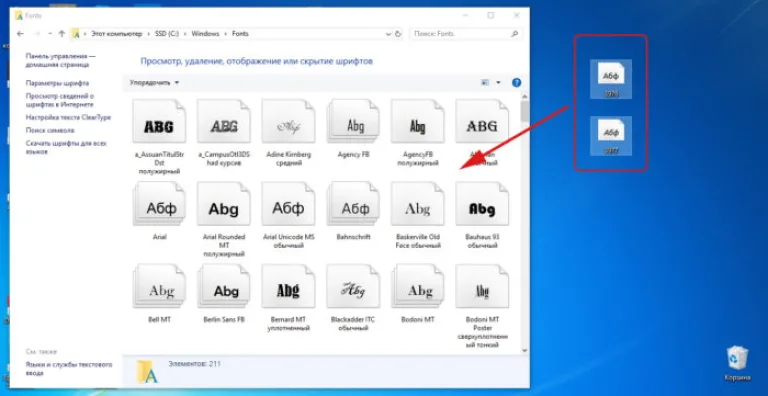Select the a_CampusOtl3DShad font icon
768x396 pixels.
click(224, 122)
